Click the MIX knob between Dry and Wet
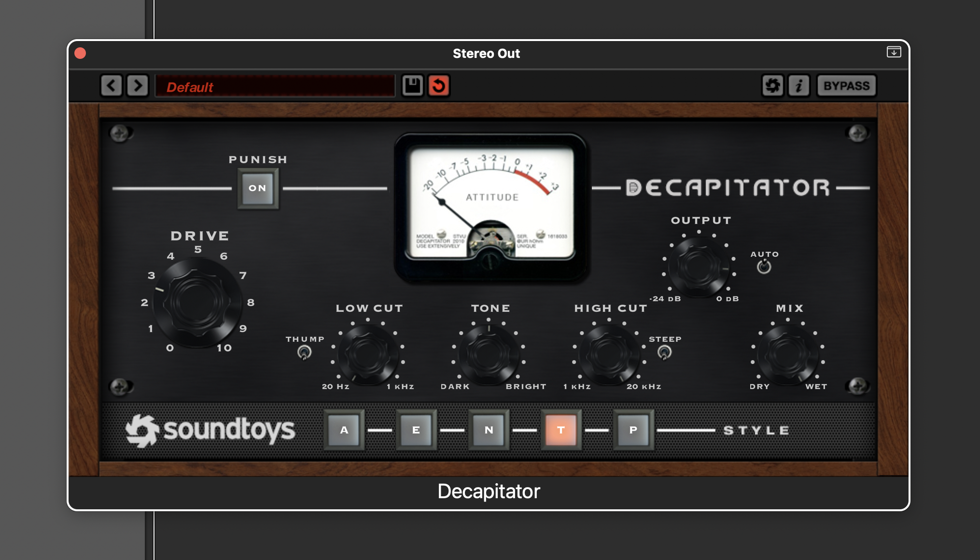This screenshot has width=980, height=560. pyautogui.click(x=786, y=355)
